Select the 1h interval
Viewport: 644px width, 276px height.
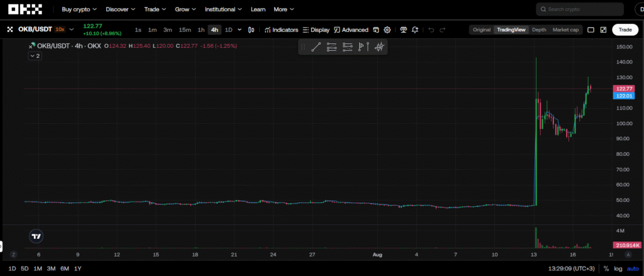coord(201,30)
